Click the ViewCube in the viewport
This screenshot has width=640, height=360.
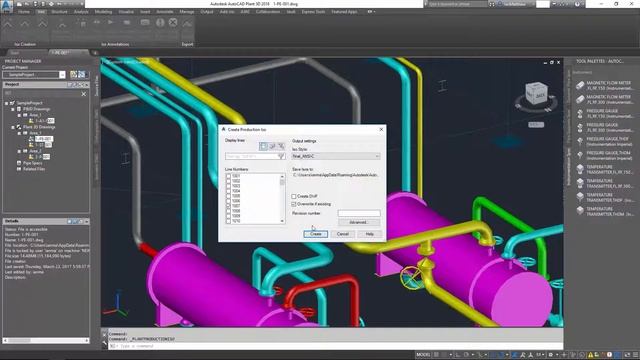pos(536,93)
